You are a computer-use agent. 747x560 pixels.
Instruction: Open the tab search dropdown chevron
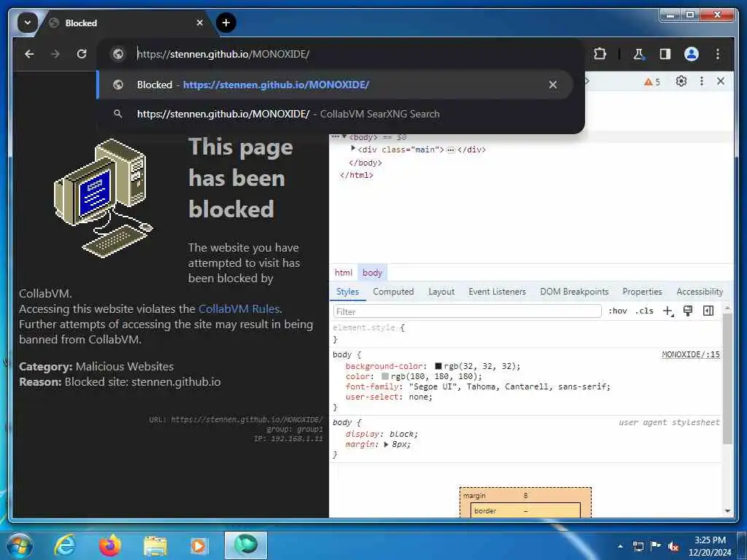[28, 23]
